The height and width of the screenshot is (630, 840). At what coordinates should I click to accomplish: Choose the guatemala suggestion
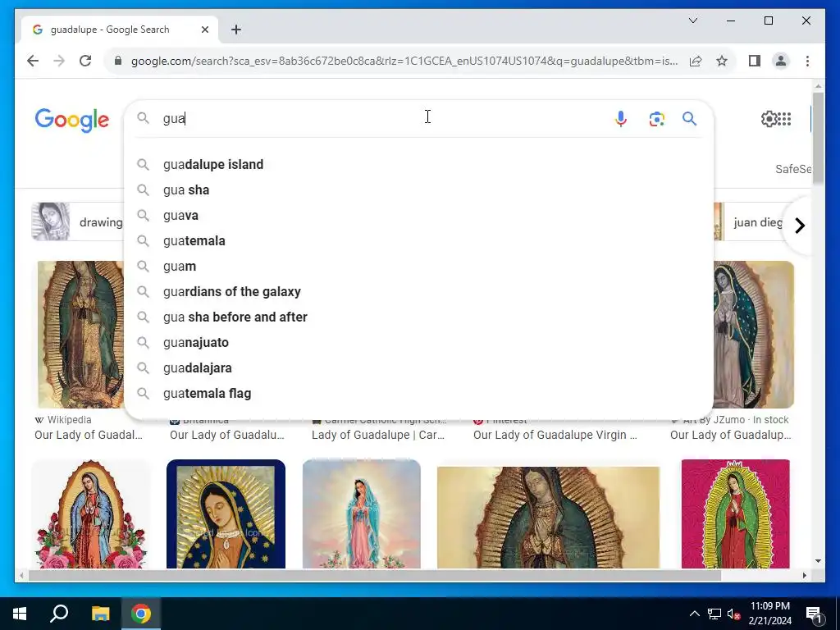419,240
